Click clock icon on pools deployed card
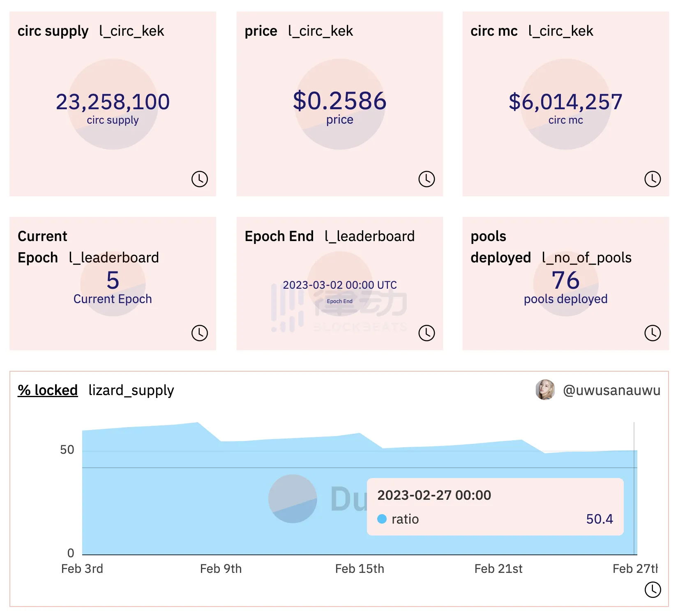The width and height of the screenshot is (678, 616). [x=653, y=333]
